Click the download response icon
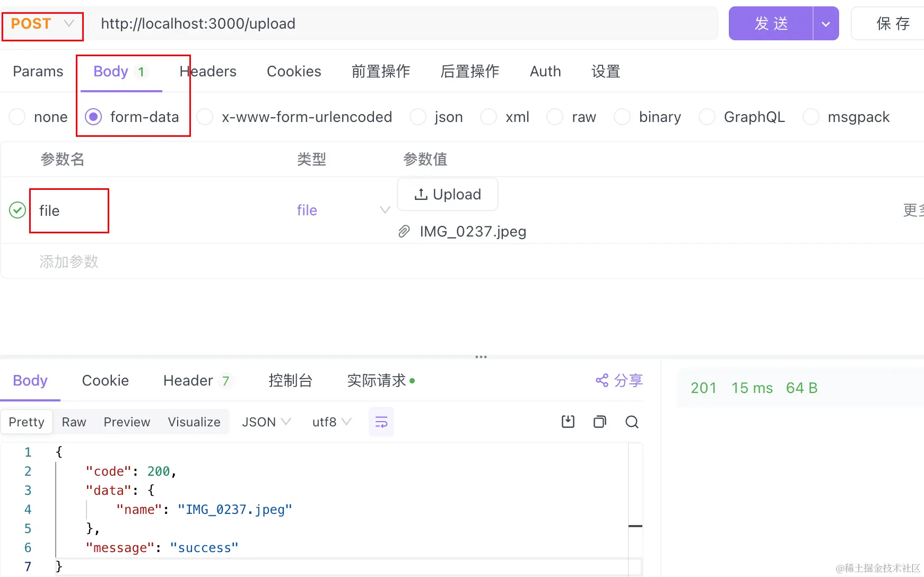Image resolution: width=924 pixels, height=577 pixels. click(568, 422)
